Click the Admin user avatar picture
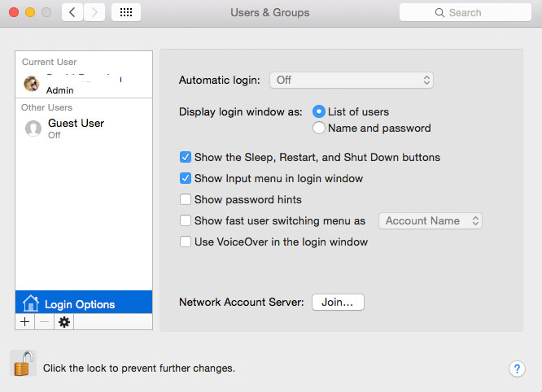This screenshot has width=542, height=392. coord(32,84)
